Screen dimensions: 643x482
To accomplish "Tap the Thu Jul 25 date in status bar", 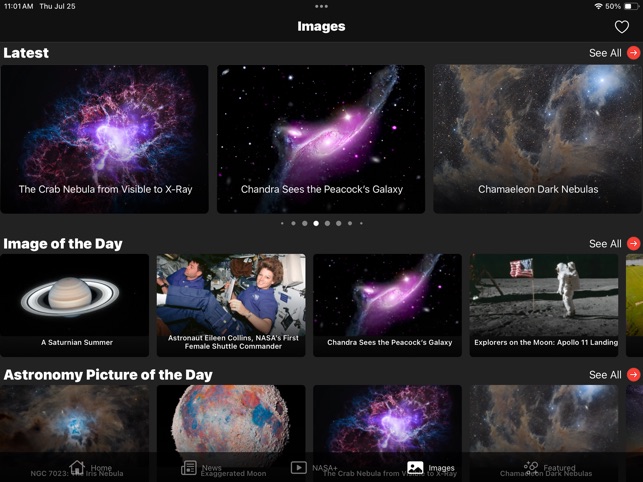I will point(57,6).
